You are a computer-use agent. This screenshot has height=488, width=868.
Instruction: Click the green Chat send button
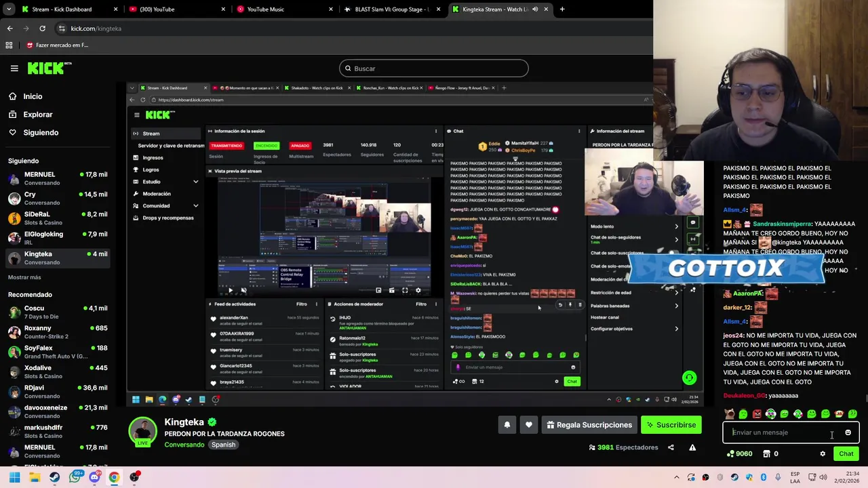tap(846, 453)
